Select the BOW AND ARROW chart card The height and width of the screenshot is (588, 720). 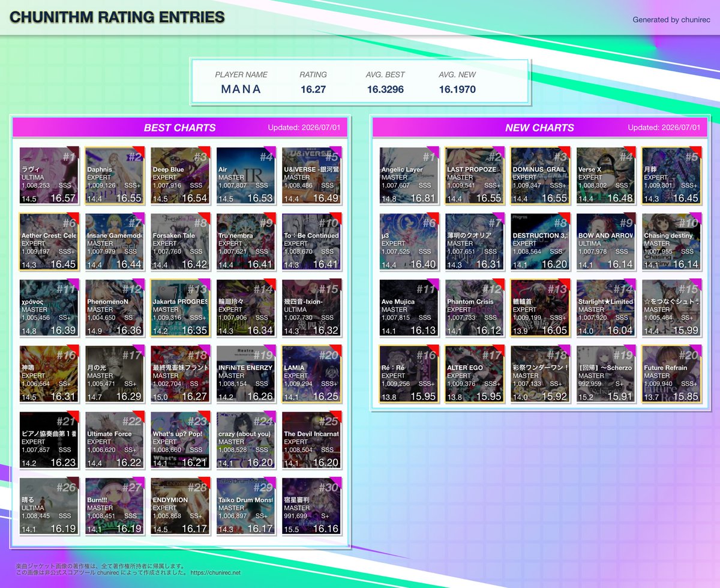click(x=606, y=241)
